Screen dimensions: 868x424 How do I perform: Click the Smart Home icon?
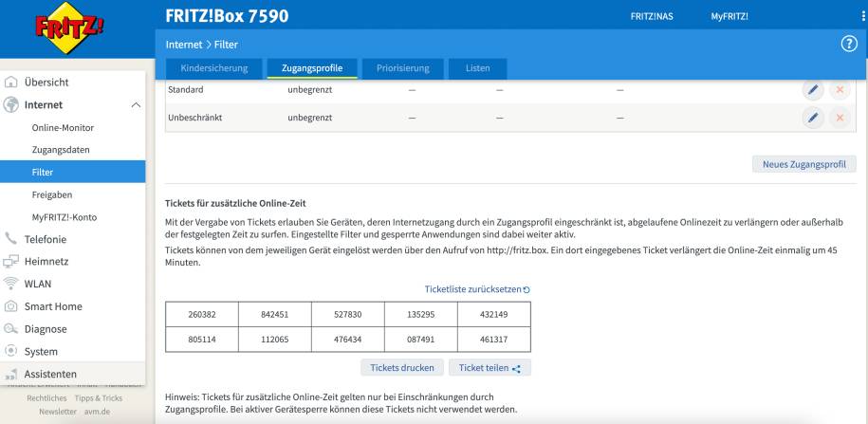[x=10, y=306]
